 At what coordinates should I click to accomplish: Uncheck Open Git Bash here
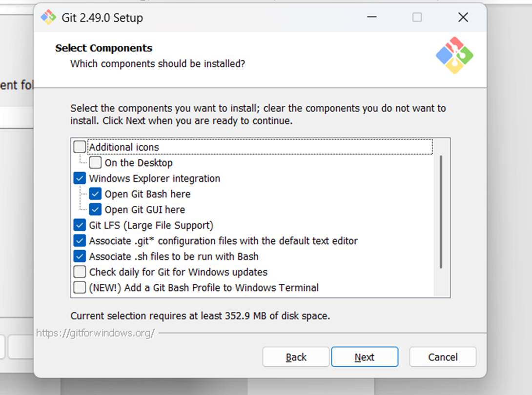pyautogui.click(x=95, y=194)
